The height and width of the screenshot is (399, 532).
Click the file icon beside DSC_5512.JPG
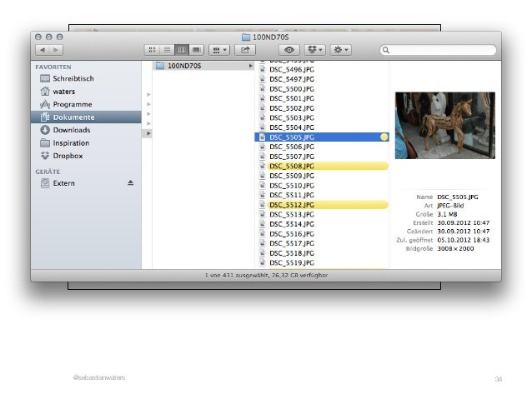point(262,205)
